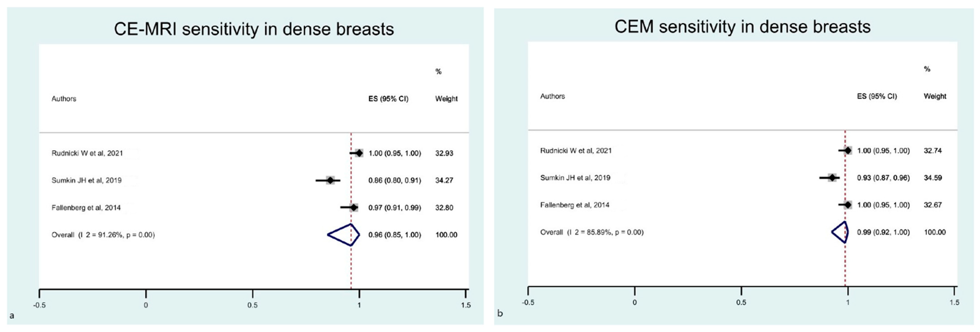Click the Rudnicki diamond marker in CEM plot
This screenshot has width=980, height=332.
tap(848, 151)
